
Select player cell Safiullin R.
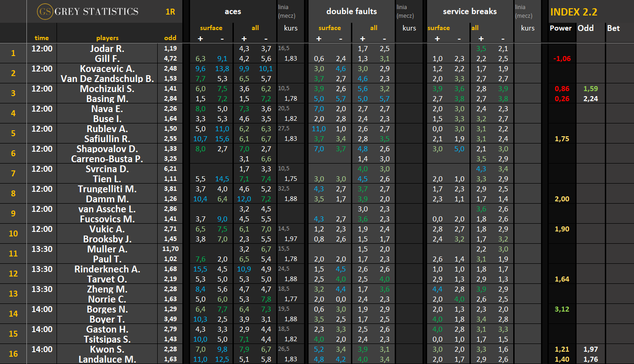click(x=107, y=138)
